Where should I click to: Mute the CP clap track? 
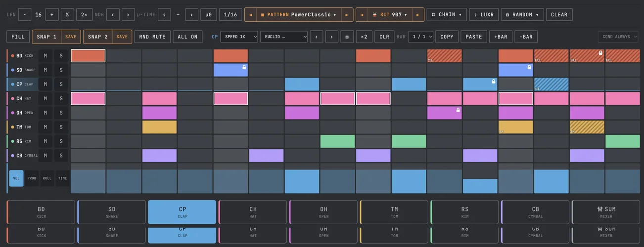click(x=46, y=84)
